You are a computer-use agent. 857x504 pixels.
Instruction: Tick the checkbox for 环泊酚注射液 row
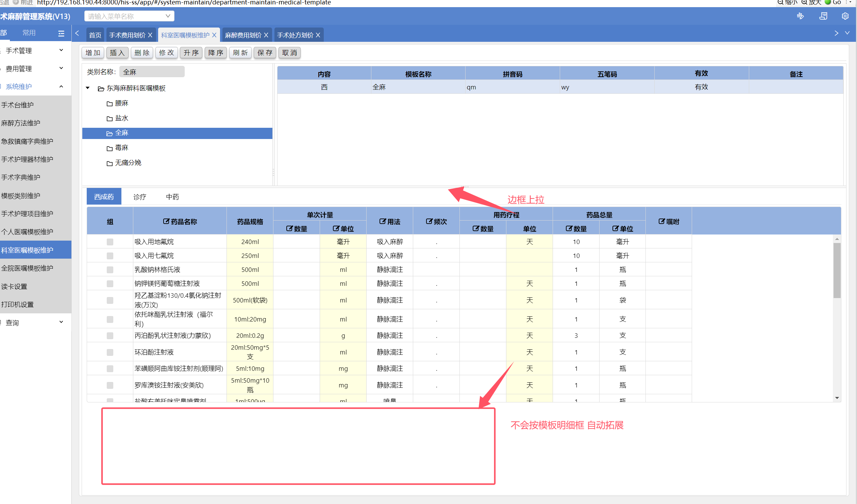110,352
